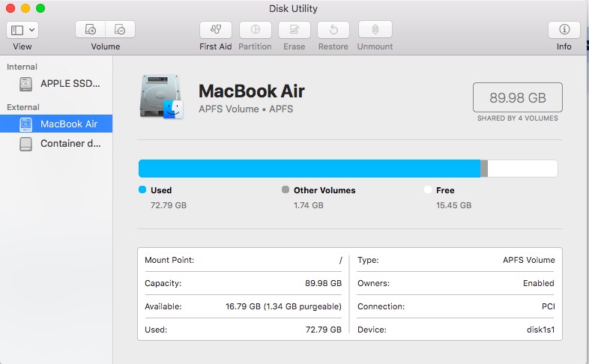The image size is (589, 364).
Task: Click the MacBook Air drive icon
Action: coord(162,97)
